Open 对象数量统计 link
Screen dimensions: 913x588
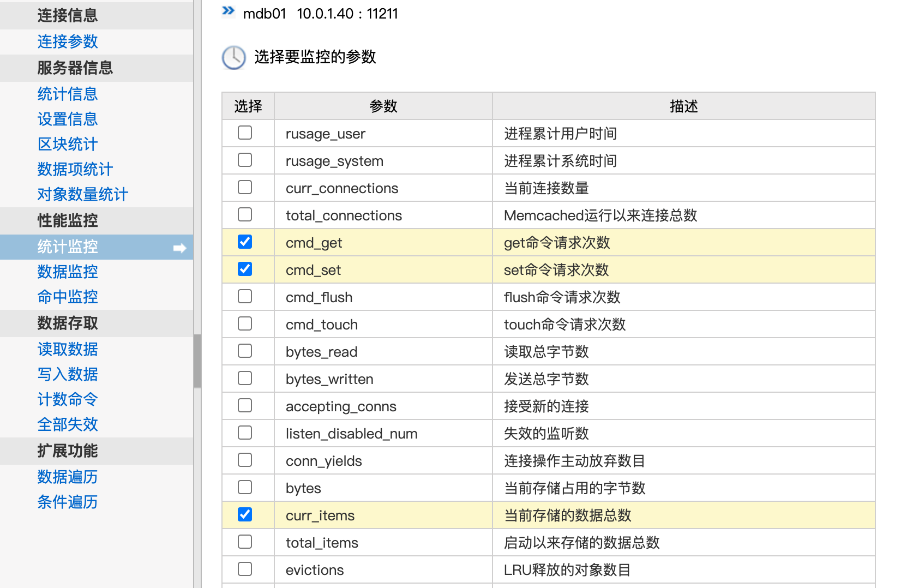click(83, 194)
